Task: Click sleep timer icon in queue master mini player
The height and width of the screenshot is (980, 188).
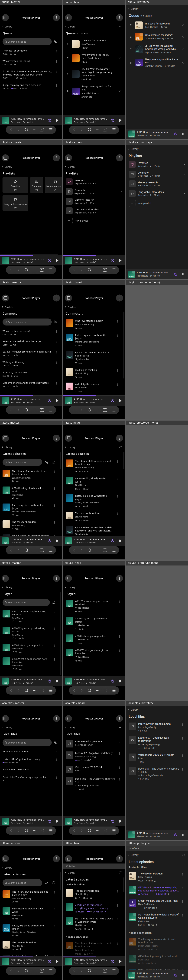Action: point(49,120)
